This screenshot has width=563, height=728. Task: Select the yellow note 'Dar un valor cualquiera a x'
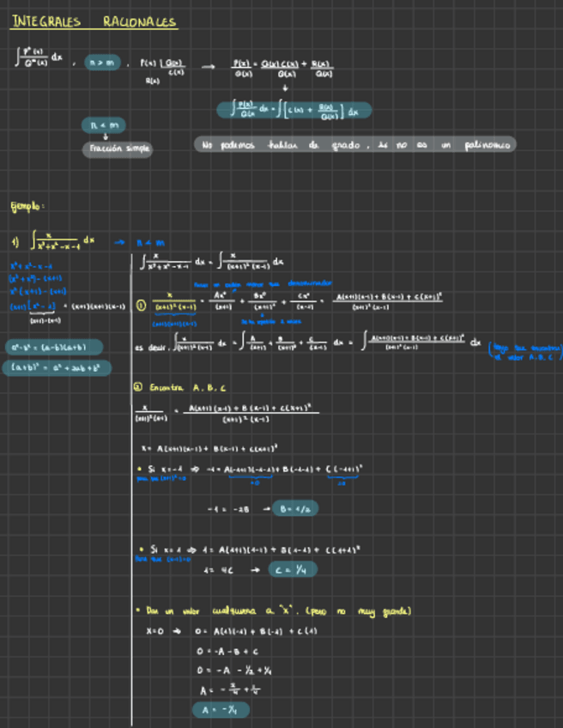click(277, 611)
